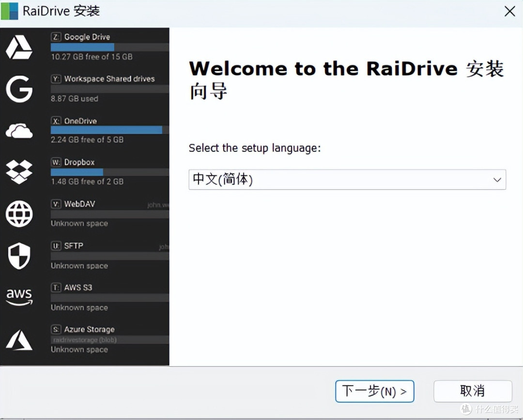Image resolution: width=523 pixels, height=420 pixels.
Task: Select the Workspace Shared drives entry
Action: pos(110,78)
